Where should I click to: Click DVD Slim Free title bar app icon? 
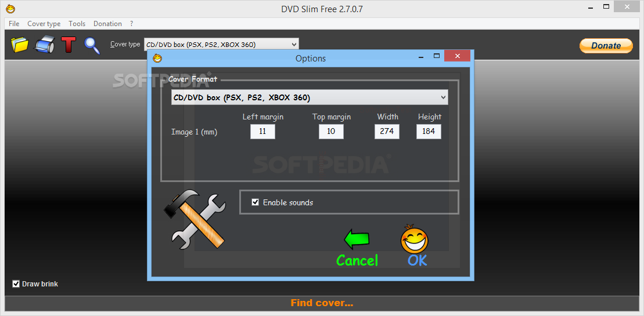[x=10, y=8]
